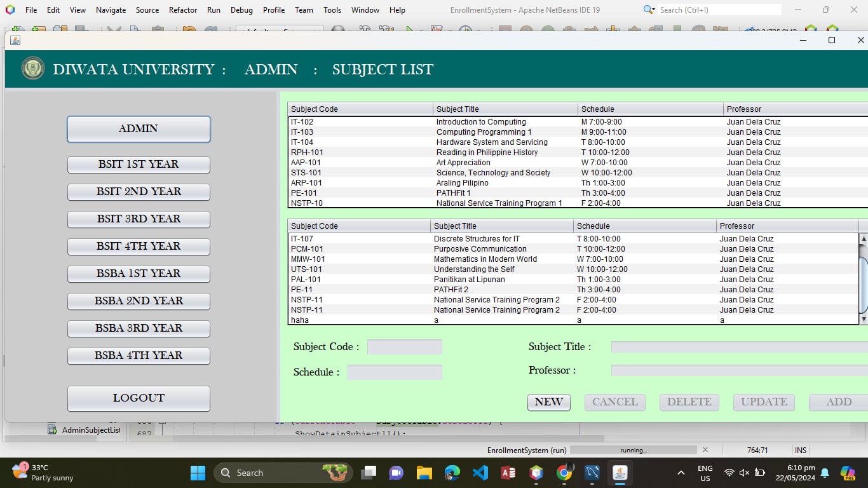Open MySQL Workbench from the taskbar

592,473
